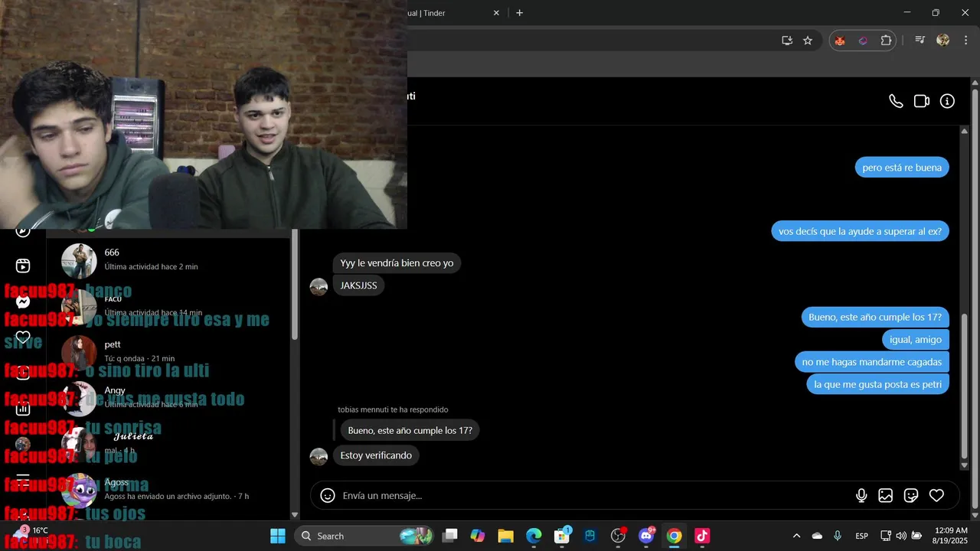This screenshot has width=980, height=551.
Task: Open the purple extension beside MetaMask
Action: click(x=863, y=41)
